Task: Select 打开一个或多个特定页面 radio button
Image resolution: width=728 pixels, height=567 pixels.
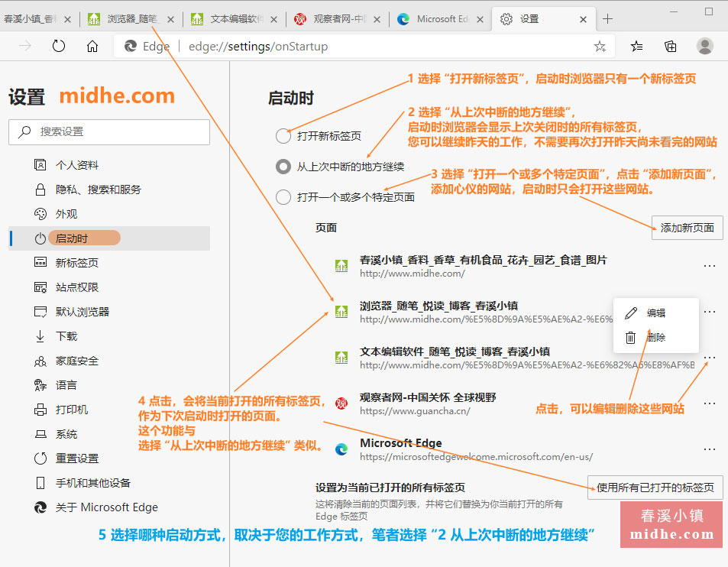Action: (x=283, y=197)
